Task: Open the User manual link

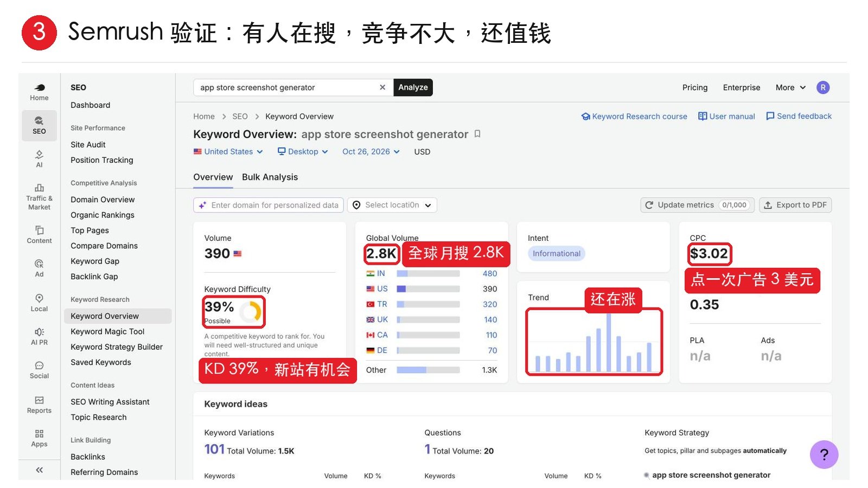Action: point(726,117)
